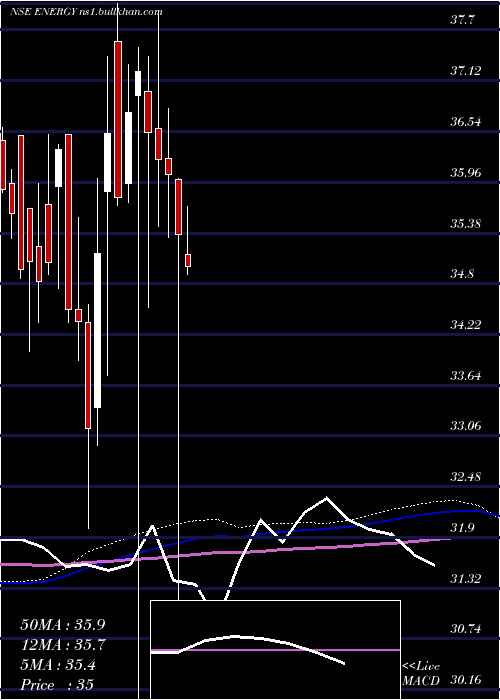Click the NSE ENERGY chart title text

click(86, 12)
